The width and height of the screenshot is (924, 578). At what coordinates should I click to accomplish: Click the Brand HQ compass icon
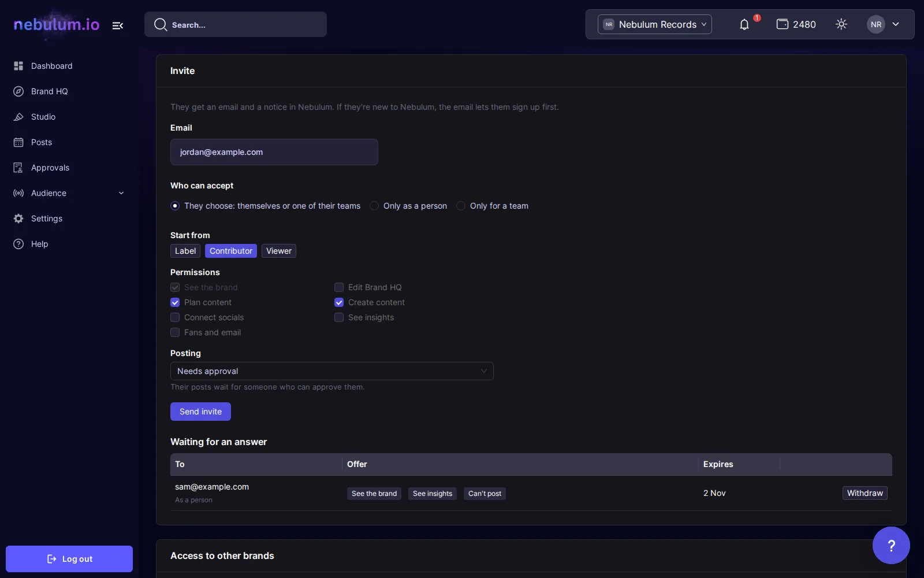click(x=18, y=91)
